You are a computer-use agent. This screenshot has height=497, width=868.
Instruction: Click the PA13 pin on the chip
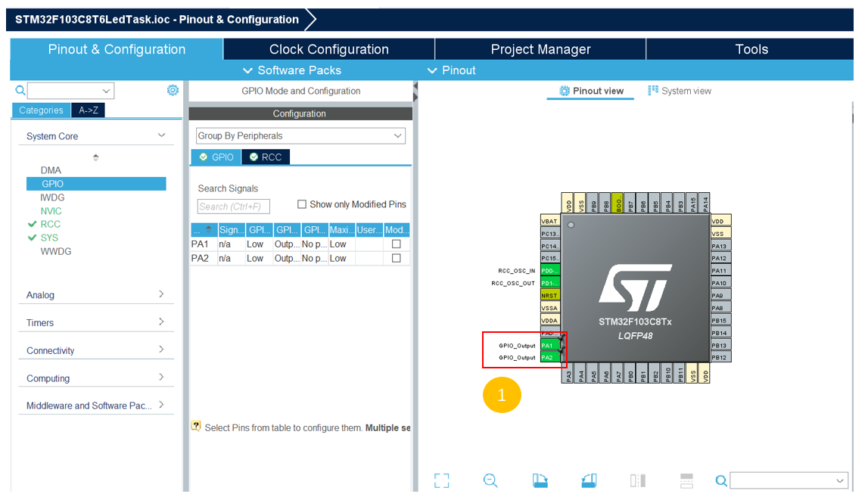tap(720, 246)
